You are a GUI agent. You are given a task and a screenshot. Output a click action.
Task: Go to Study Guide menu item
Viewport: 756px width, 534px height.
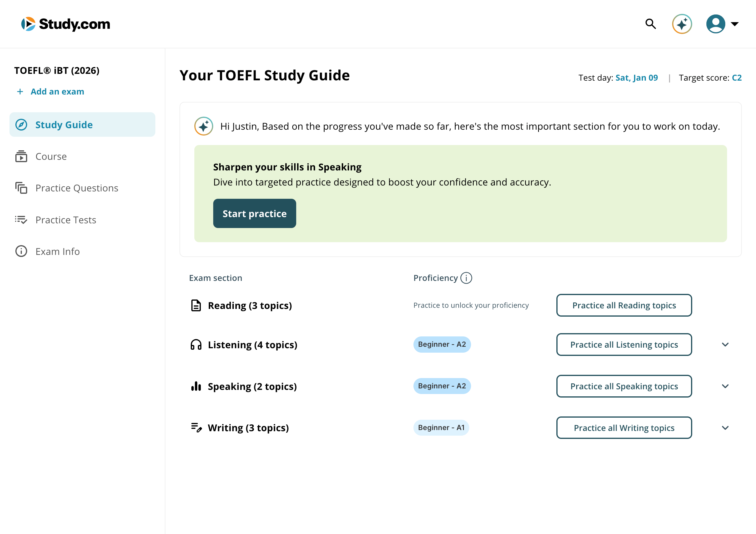(82, 125)
